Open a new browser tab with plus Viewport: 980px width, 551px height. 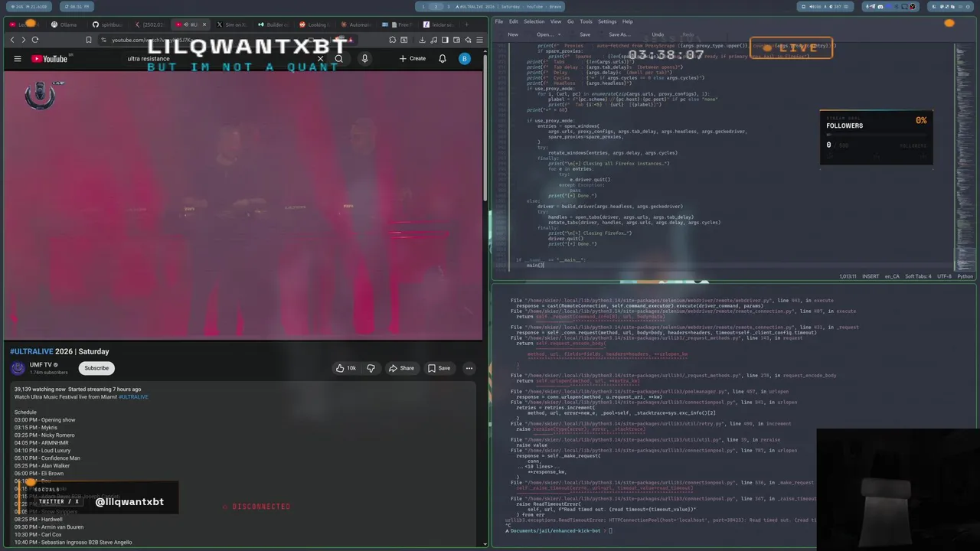468,24
